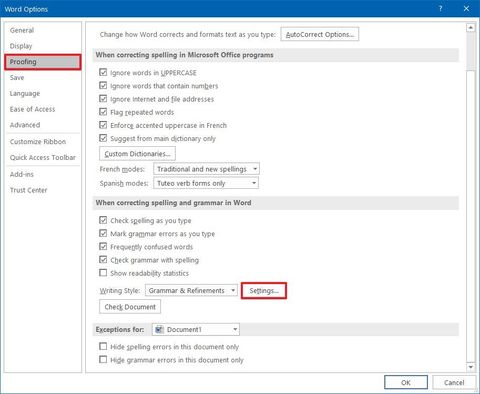
Task: Close the Word Options dialog
Action: [x=466, y=9]
